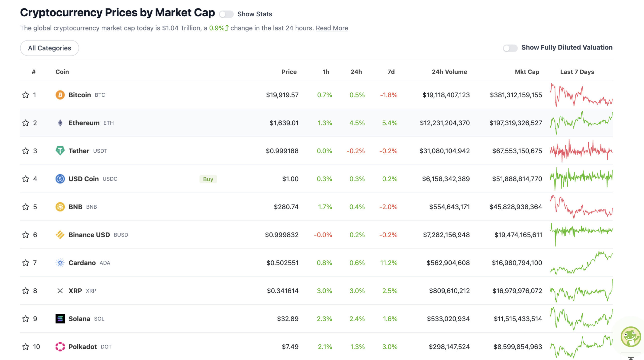Click the Buy button for USD Coin
Viewport: 644px width, 360px height.
pos(208,179)
